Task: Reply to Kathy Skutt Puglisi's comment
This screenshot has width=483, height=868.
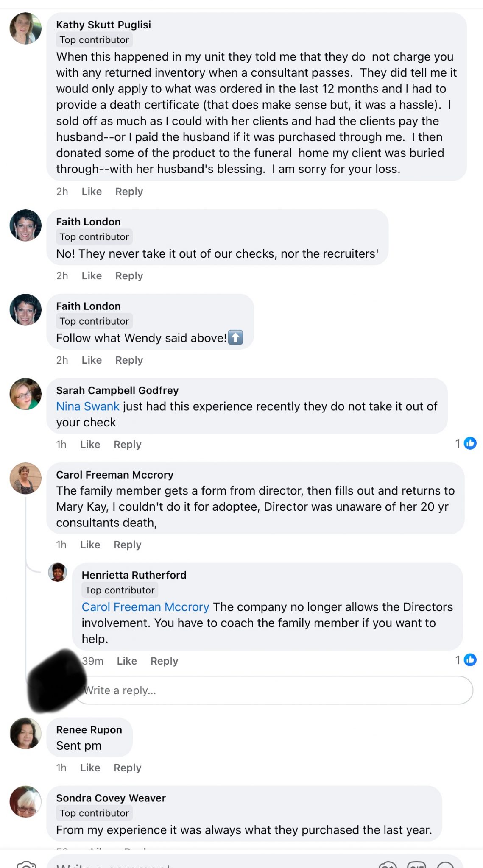Action: pos(128,191)
